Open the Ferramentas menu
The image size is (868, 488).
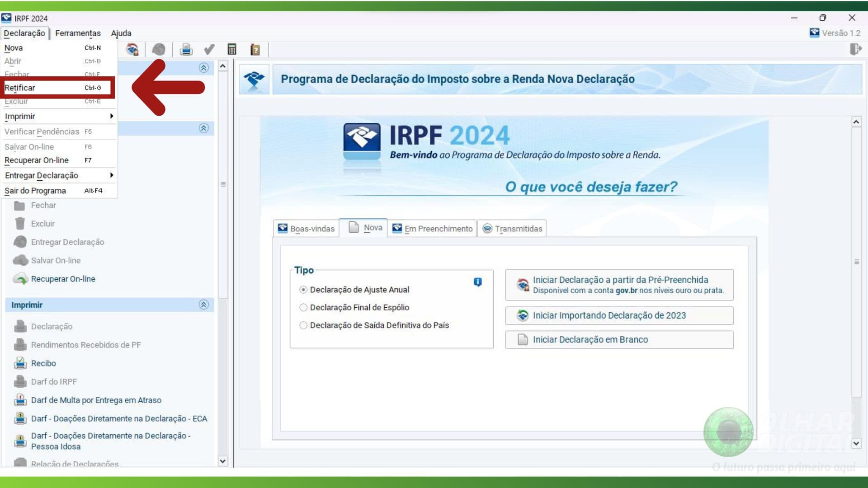point(78,33)
